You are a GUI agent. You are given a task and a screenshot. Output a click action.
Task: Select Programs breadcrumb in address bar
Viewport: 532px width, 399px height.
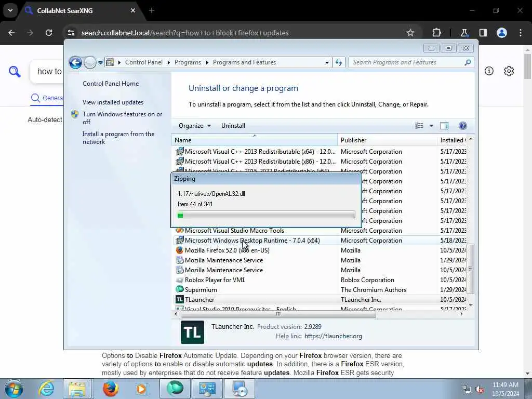pos(188,62)
